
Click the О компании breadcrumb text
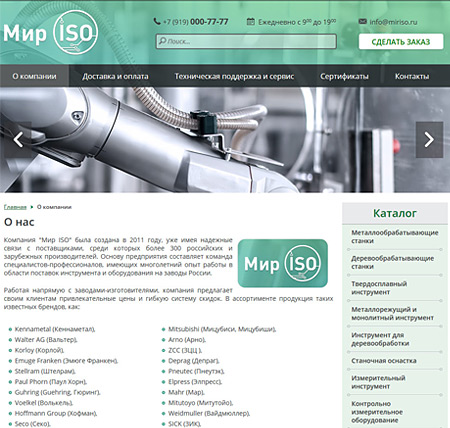coord(54,207)
